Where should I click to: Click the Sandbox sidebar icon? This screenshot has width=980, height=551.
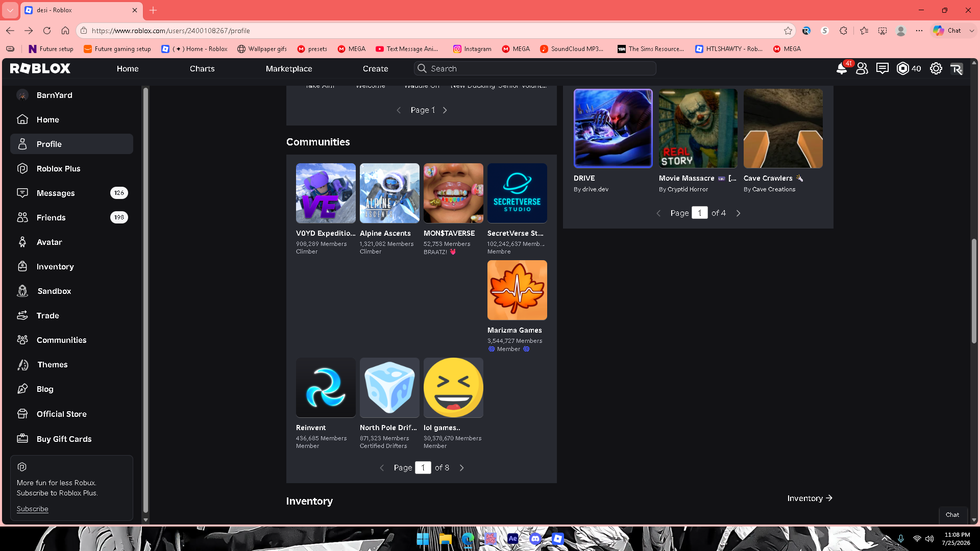pyautogui.click(x=22, y=291)
